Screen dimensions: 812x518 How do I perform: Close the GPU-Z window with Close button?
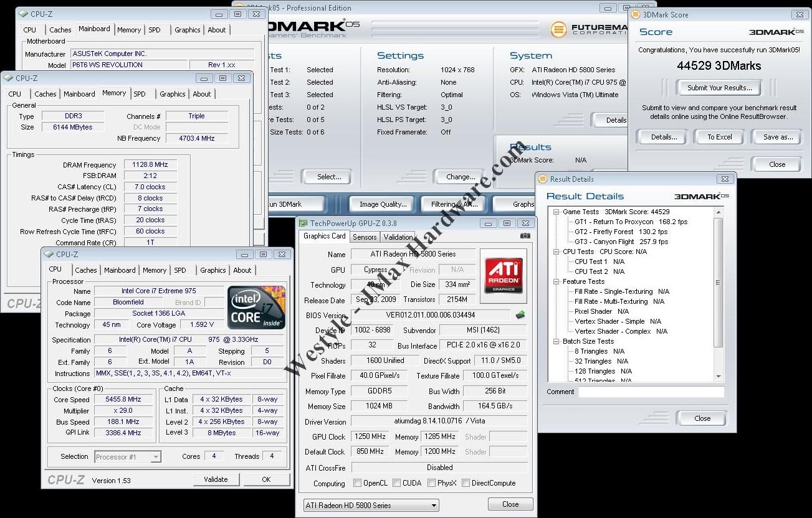pos(510,504)
